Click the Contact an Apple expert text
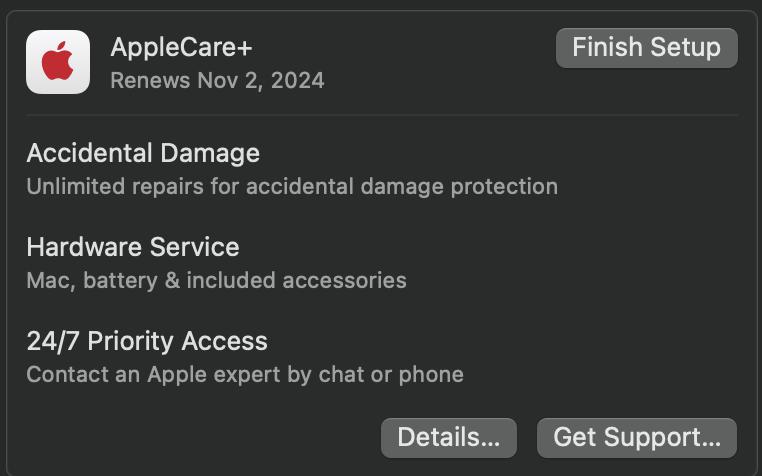Screen dimensions: 762x476 (244, 374)
